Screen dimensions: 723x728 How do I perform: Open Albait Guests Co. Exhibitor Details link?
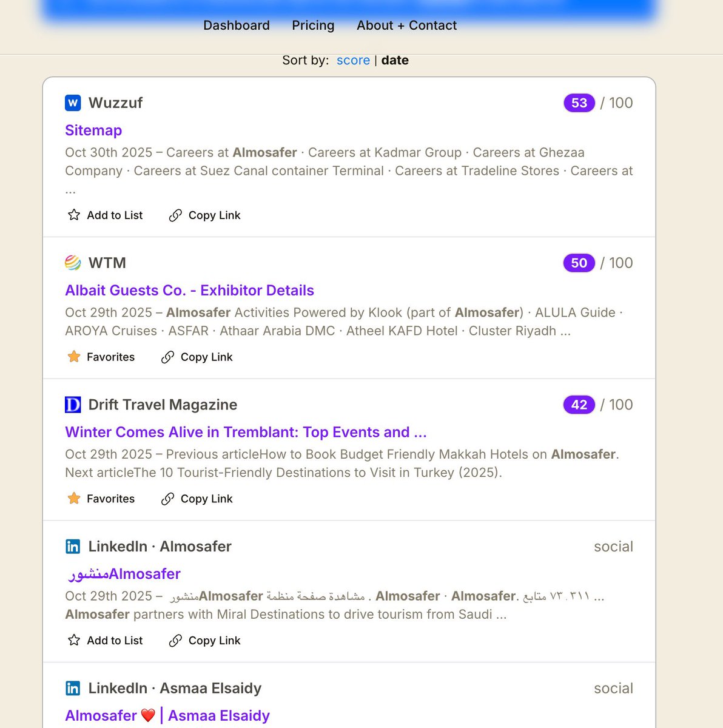tap(189, 291)
